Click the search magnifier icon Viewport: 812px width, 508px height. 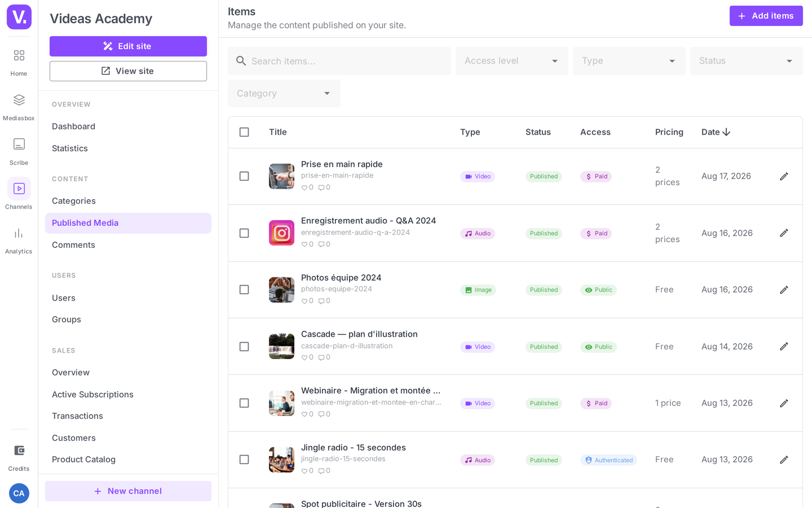point(241,61)
